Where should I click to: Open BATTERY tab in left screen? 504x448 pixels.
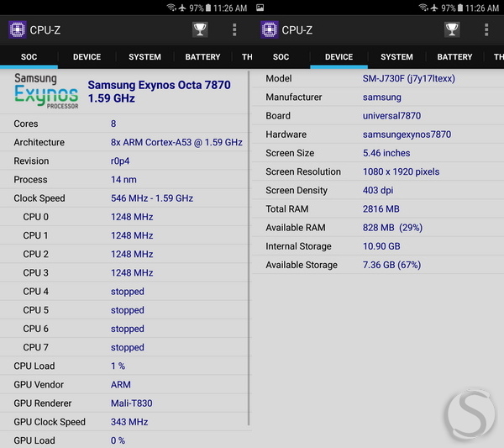tap(202, 57)
